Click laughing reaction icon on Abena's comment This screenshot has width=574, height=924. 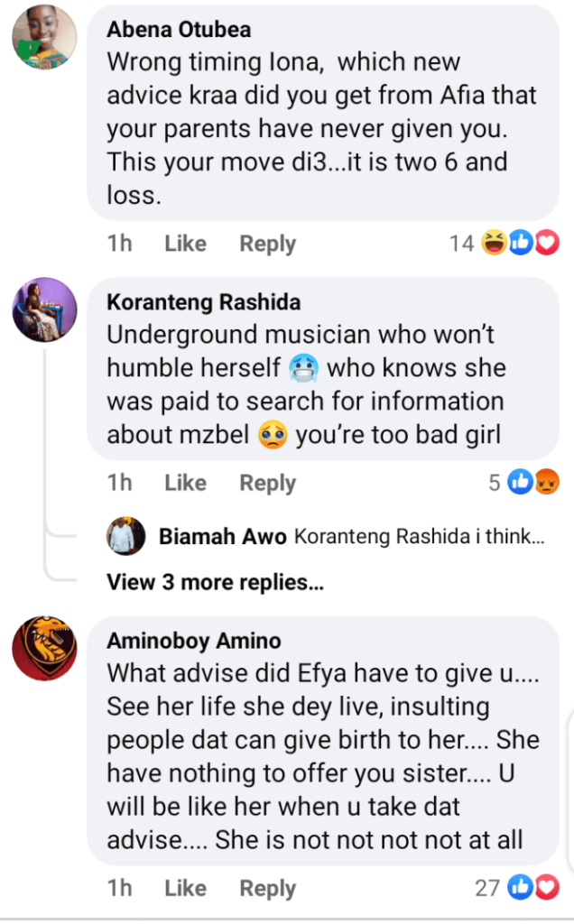(x=495, y=243)
